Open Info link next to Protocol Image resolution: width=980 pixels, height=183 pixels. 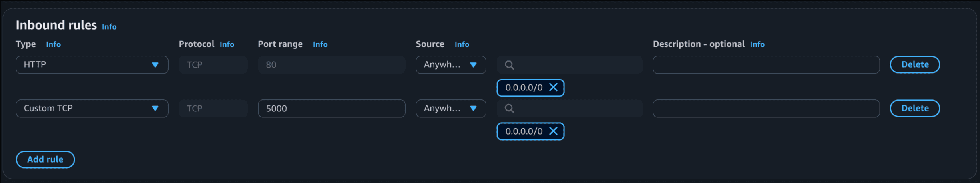tap(227, 44)
